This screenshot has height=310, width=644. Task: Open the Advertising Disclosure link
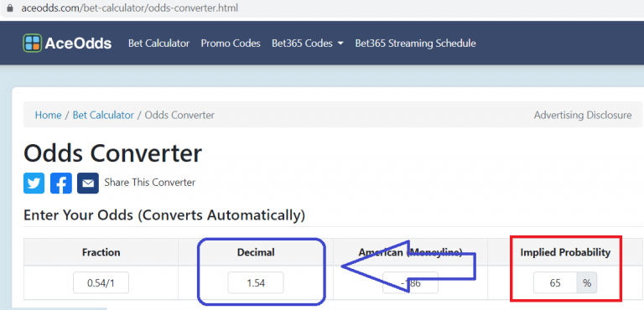point(583,115)
